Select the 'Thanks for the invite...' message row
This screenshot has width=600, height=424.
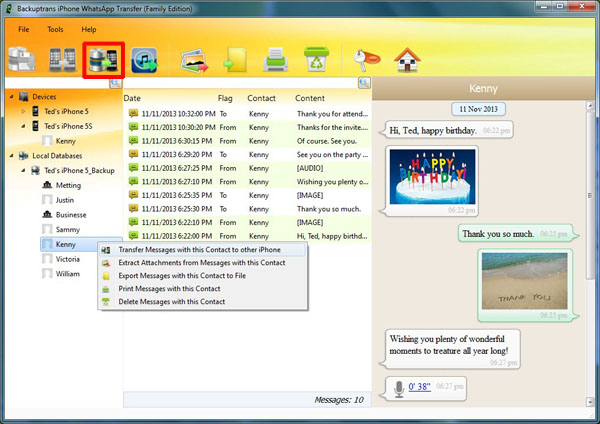pos(248,127)
